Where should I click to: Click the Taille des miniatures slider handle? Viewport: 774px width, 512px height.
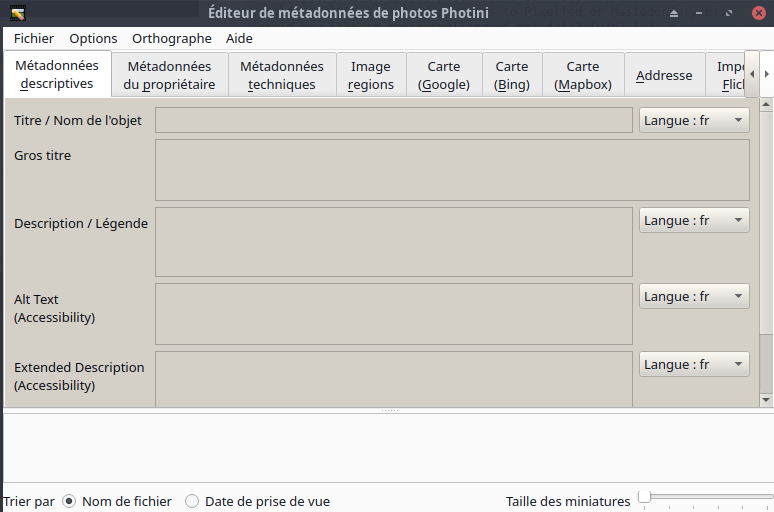click(x=645, y=497)
